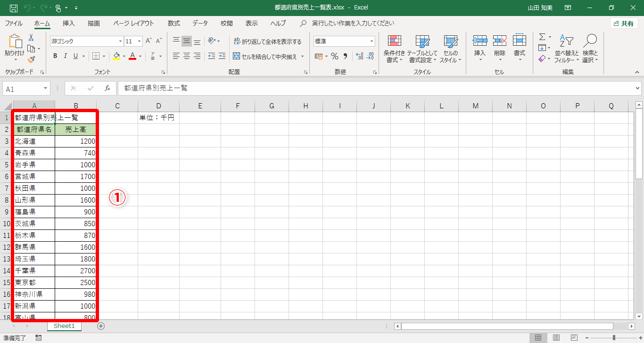Apply the red font color A

click(x=132, y=56)
